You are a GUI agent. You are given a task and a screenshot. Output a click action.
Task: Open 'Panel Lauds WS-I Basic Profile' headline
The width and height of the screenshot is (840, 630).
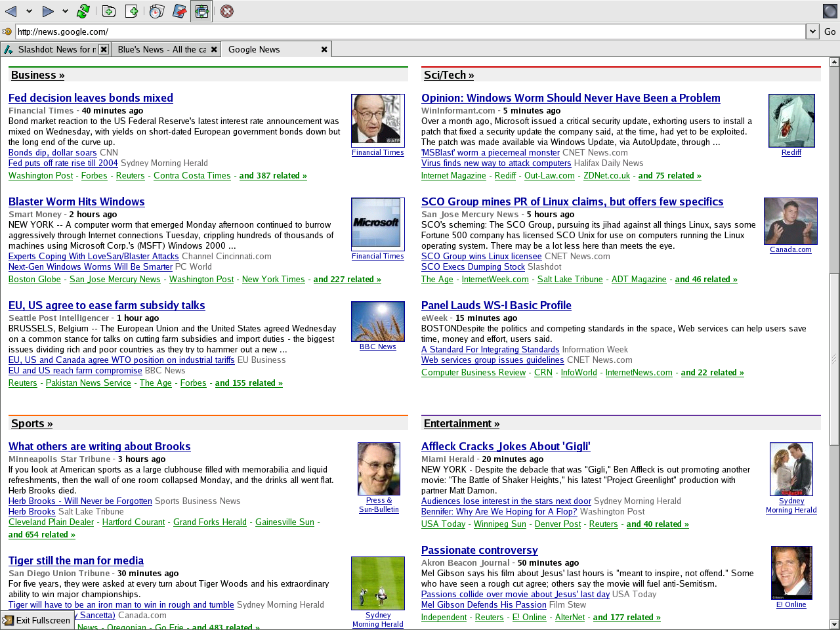(x=496, y=305)
